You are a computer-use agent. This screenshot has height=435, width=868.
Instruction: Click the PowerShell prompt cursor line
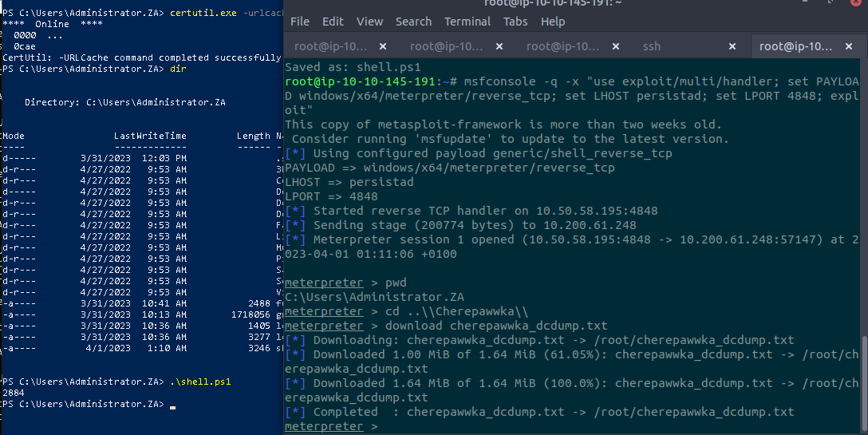pos(89,404)
